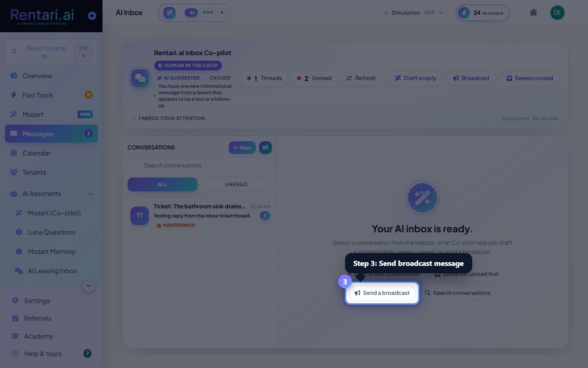
Task: Click the 24 to review button
Action: pyautogui.click(x=482, y=13)
